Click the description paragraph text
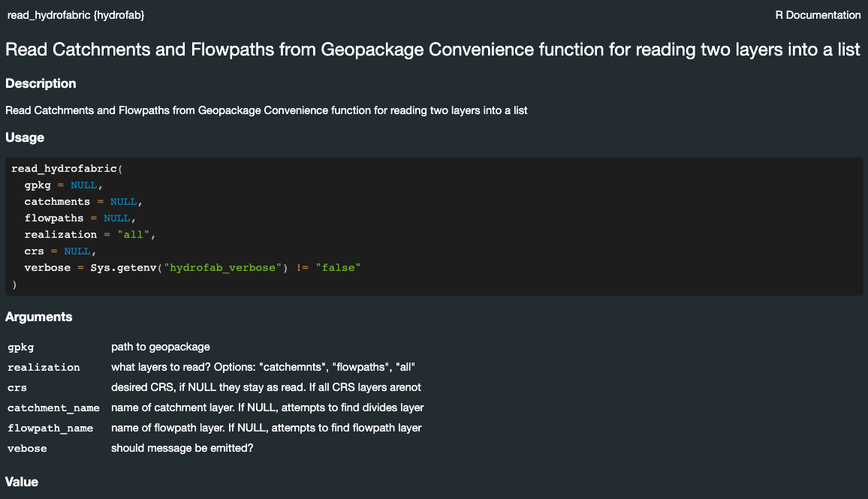The height and width of the screenshot is (499, 868). tap(267, 110)
